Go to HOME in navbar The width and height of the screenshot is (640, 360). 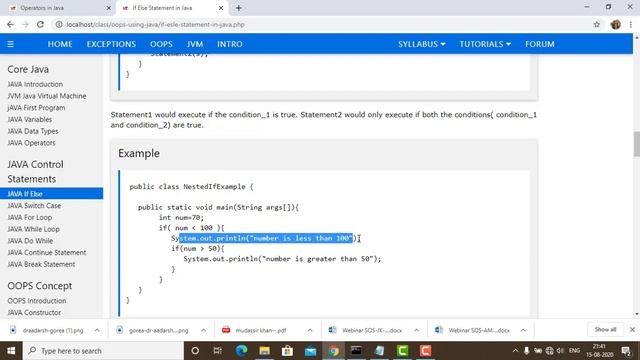tap(60, 44)
